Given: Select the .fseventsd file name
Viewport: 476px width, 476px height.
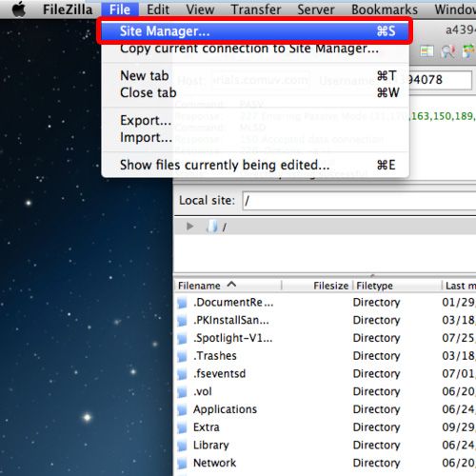Looking at the screenshot, I should click(x=220, y=374).
